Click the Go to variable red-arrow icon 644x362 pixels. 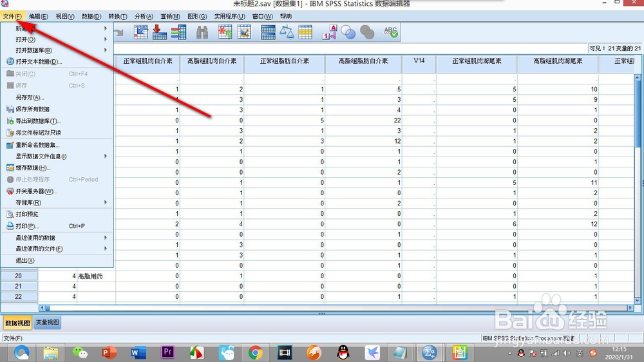159,32
